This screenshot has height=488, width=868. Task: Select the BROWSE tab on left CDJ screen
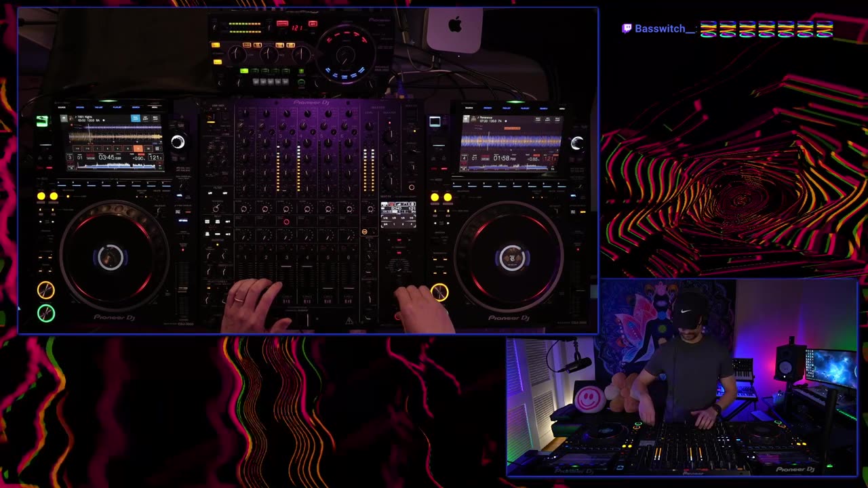tap(81, 107)
